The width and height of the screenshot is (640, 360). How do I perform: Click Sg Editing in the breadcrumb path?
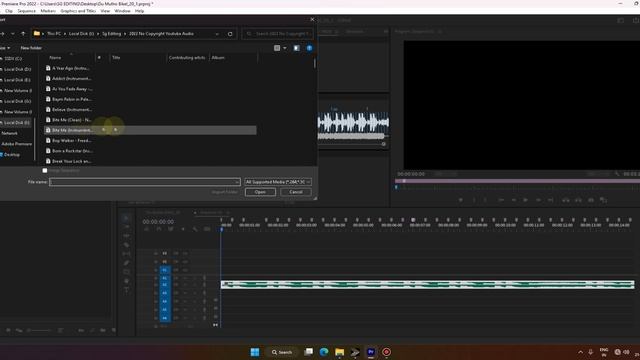pyautogui.click(x=111, y=34)
